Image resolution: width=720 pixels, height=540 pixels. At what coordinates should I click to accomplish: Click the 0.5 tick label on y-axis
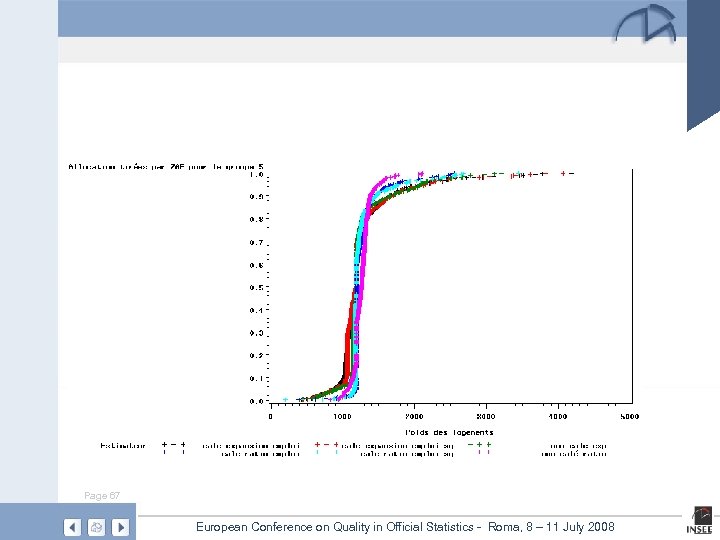pos(256,287)
